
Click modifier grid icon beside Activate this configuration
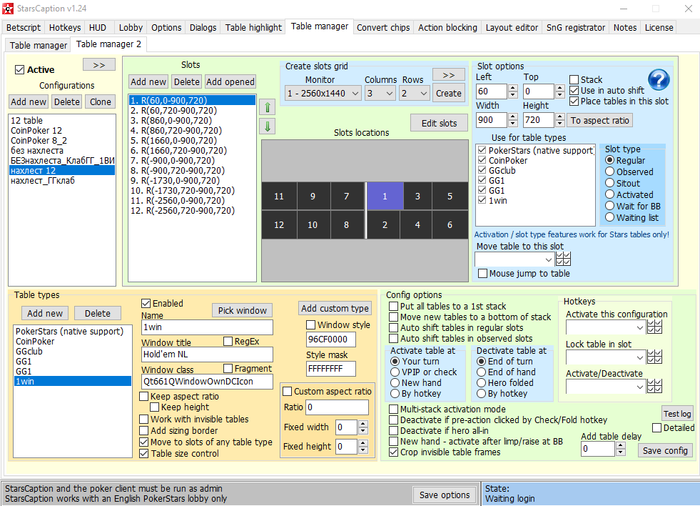click(655, 327)
